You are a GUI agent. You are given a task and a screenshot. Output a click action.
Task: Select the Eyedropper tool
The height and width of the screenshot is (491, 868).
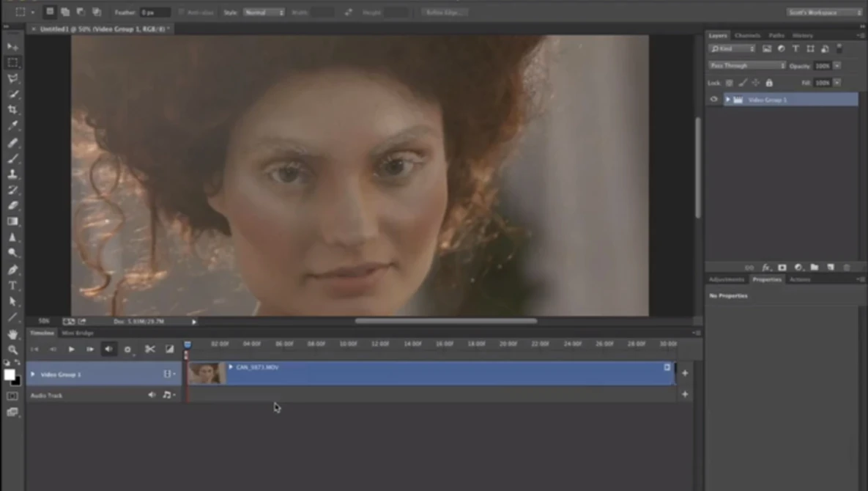[12, 125]
